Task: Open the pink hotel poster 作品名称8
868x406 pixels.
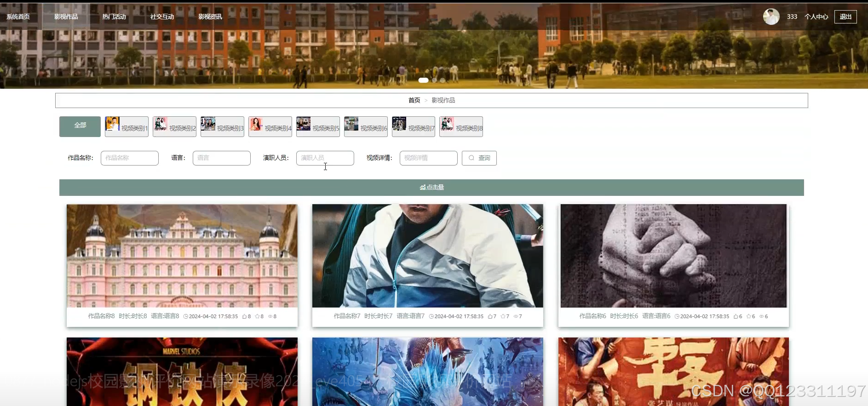Action: click(x=182, y=256)
